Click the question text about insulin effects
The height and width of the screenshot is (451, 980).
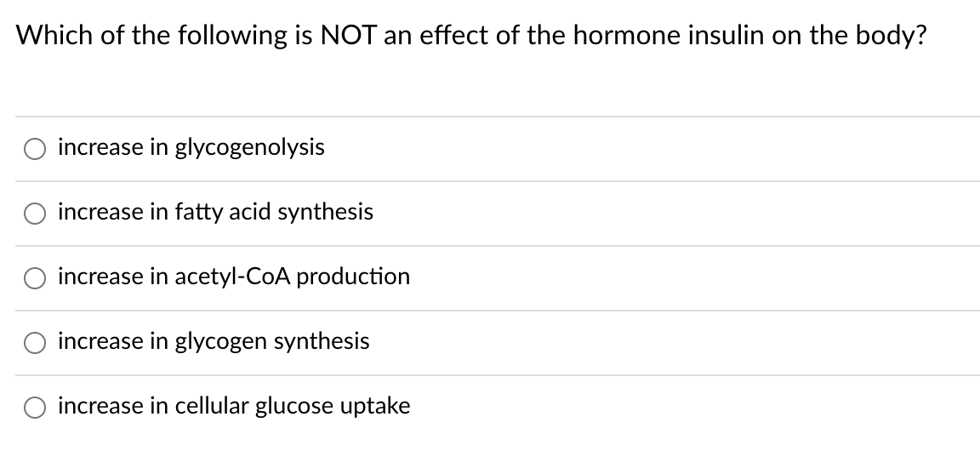coord(471,35)
